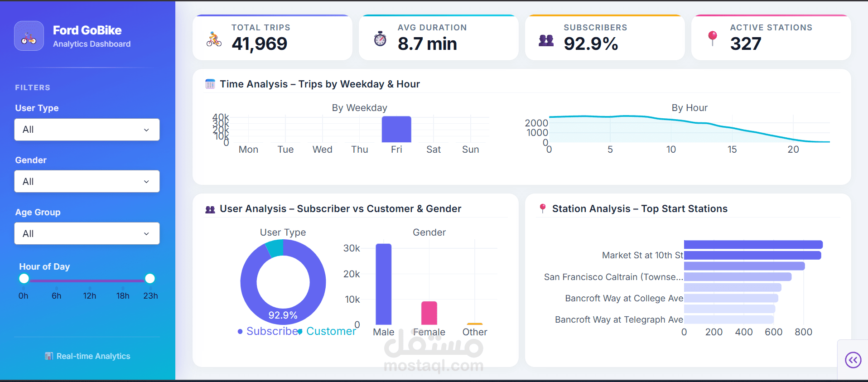Click San Francisco Caltrain station bar

tap(738, 276)
